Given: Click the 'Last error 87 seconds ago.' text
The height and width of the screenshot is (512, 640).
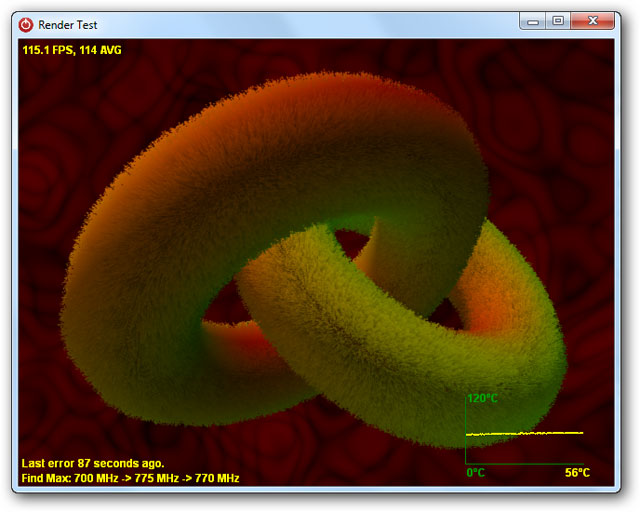Looking at the screenshot, I should click(93, 463).
